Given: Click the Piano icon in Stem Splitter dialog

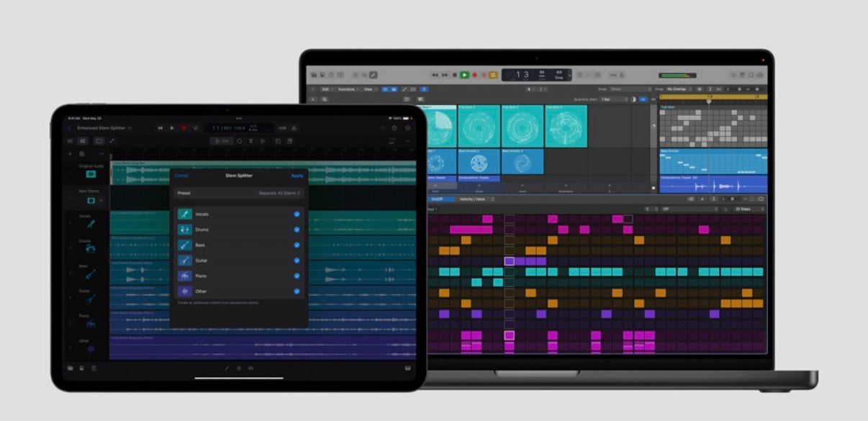Looking at the screenshot, I should click(185, 276).
